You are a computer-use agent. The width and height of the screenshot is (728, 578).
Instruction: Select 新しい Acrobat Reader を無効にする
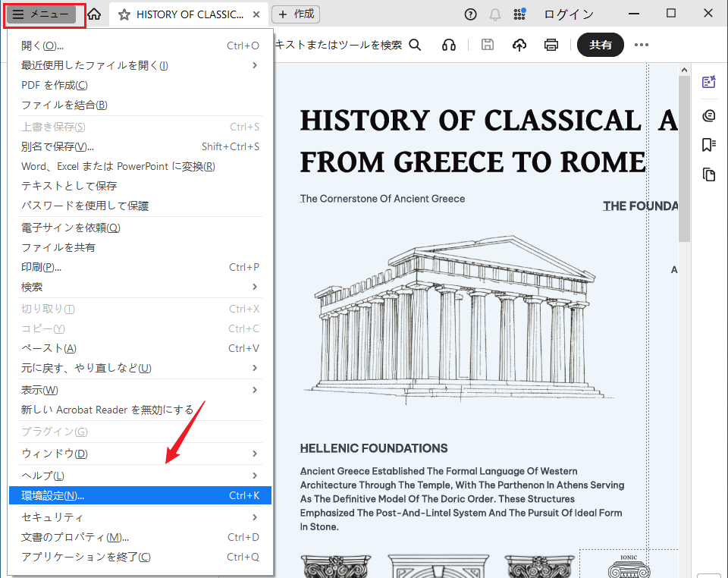(x=140, y=410)
